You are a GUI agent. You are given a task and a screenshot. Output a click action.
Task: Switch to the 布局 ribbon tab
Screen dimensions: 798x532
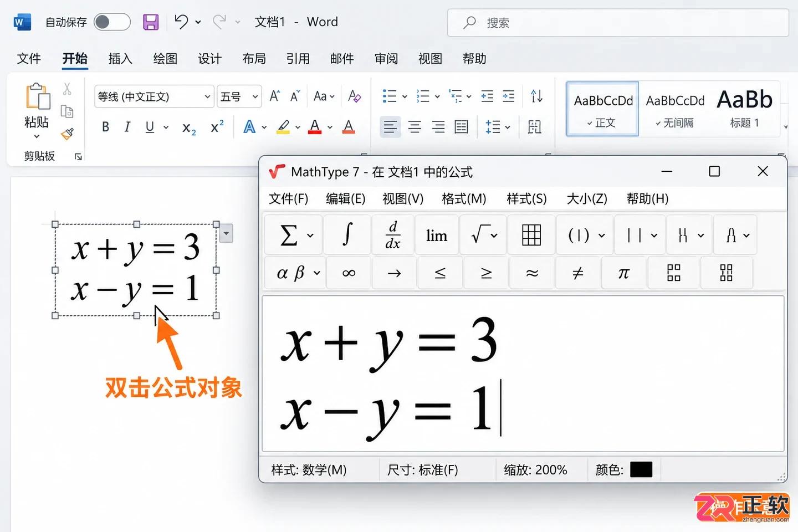(254, 59)
